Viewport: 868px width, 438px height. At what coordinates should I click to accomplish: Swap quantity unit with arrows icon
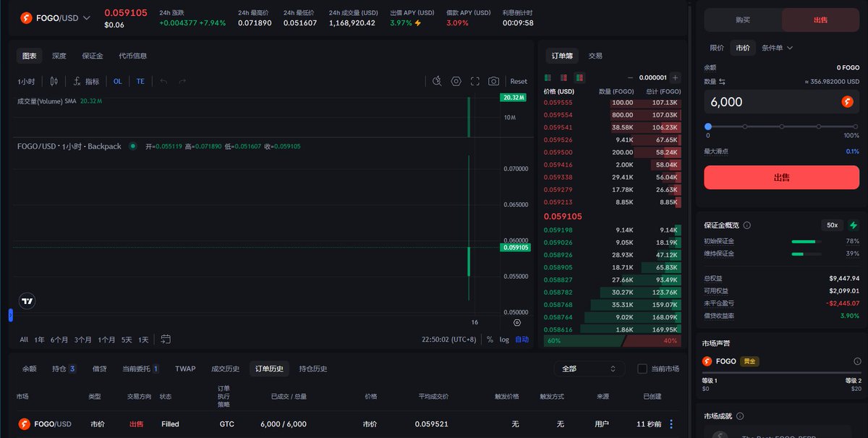[x=722, y=82]
